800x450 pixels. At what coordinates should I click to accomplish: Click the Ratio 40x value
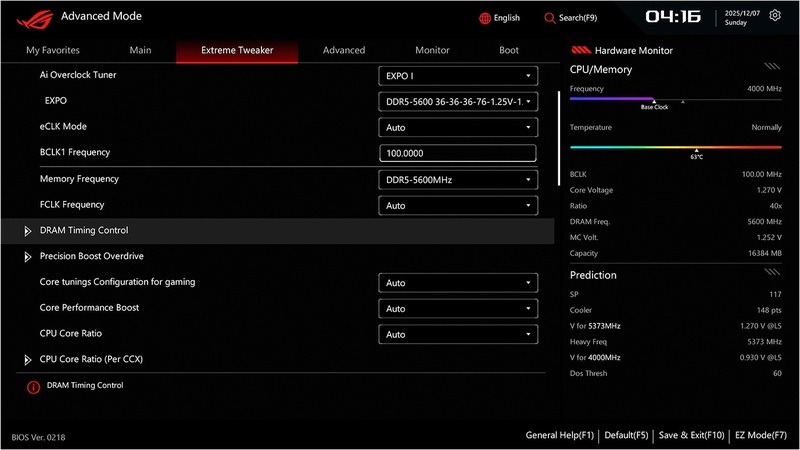776,206
